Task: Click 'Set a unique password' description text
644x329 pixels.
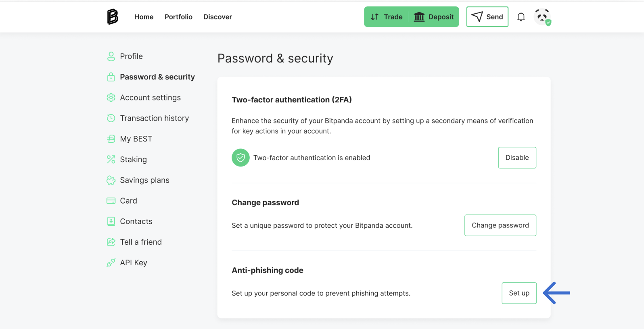Action: [322, 225]
